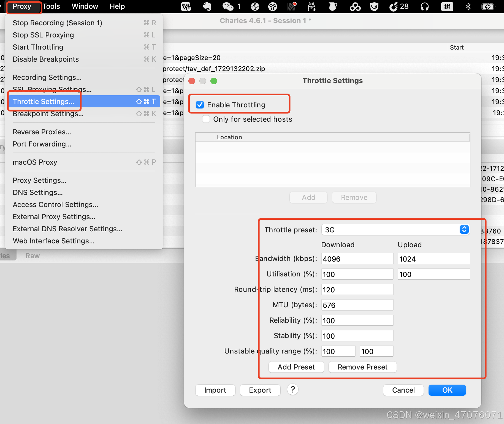The height and width of the screenshot is (424, 504).
Task: Click the icon with the red dot badge
Action: (292, 6)
